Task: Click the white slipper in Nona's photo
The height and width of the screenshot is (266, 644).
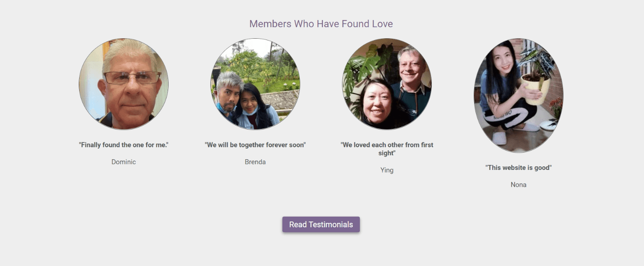Action: pyautogui.click(x=499, y=138)
